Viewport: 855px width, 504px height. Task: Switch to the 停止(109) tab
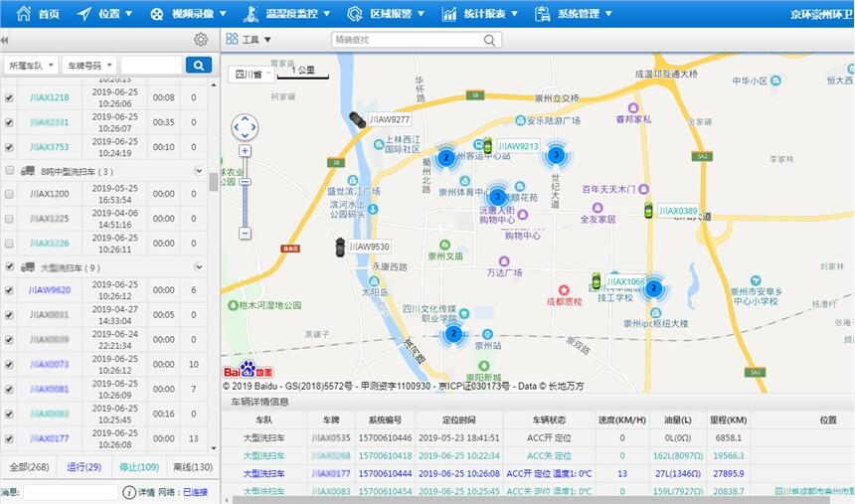click(138, 467)
